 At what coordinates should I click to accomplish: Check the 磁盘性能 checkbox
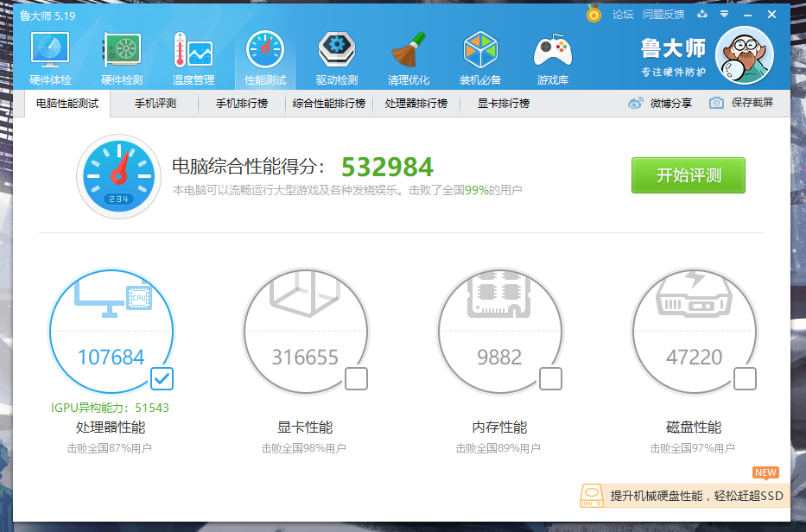(x=745, y=379)
